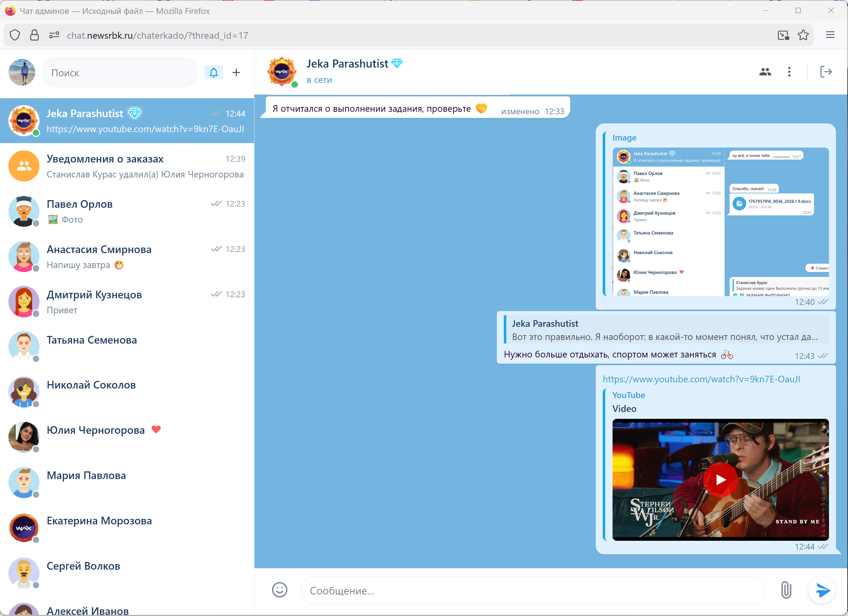Image resolution: width=848 pixels, height=616 pixels.
Task: Open site security info via the padlock
Action: coord(34,35)
